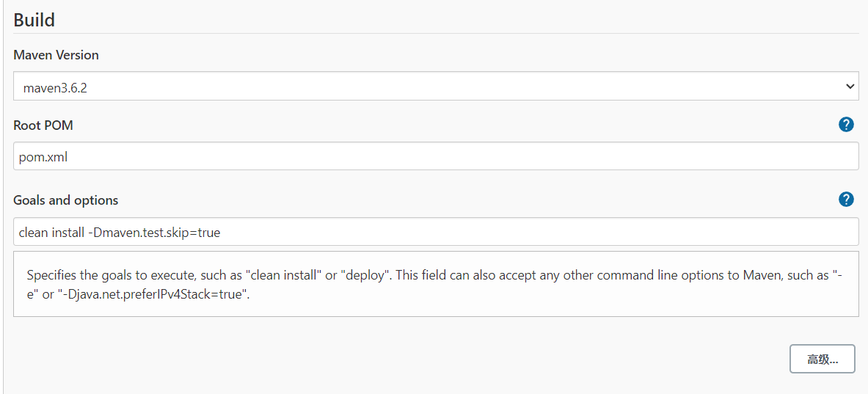The height and width of the screenshot is (394, 868).
Task: Click the goals help description box
Action: 437,284
